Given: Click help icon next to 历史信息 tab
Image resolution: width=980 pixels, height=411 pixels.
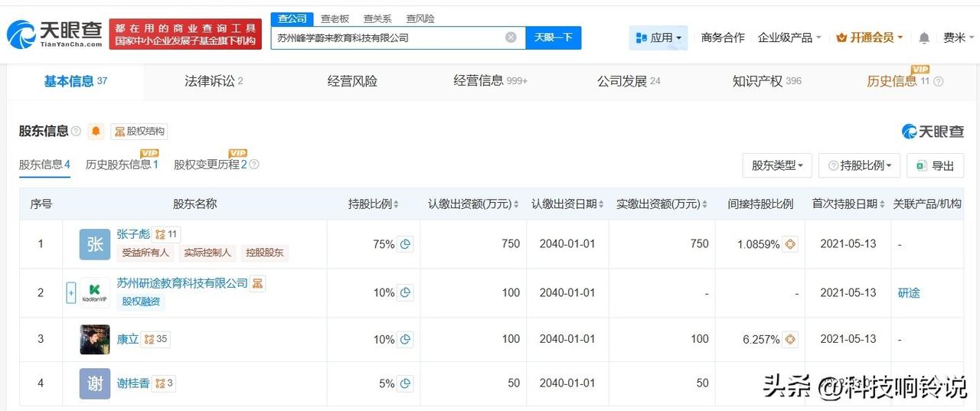Looking at the screenshot, I should (x=939, y=81).
